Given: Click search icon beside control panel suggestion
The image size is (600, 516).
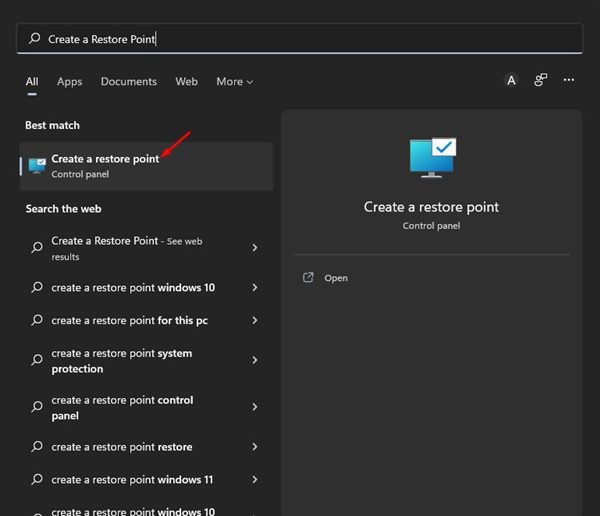Looking at the screenshot, I should [37, 406].
